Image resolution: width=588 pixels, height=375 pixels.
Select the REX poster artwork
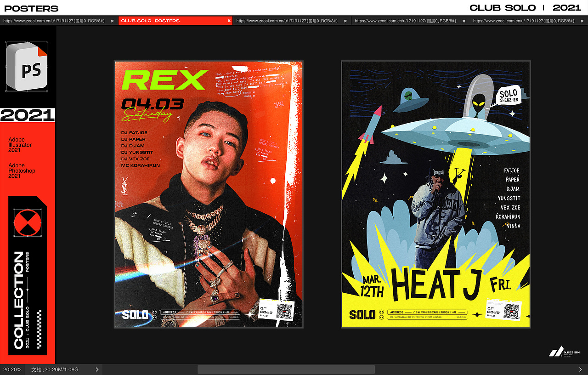point(209,194)
